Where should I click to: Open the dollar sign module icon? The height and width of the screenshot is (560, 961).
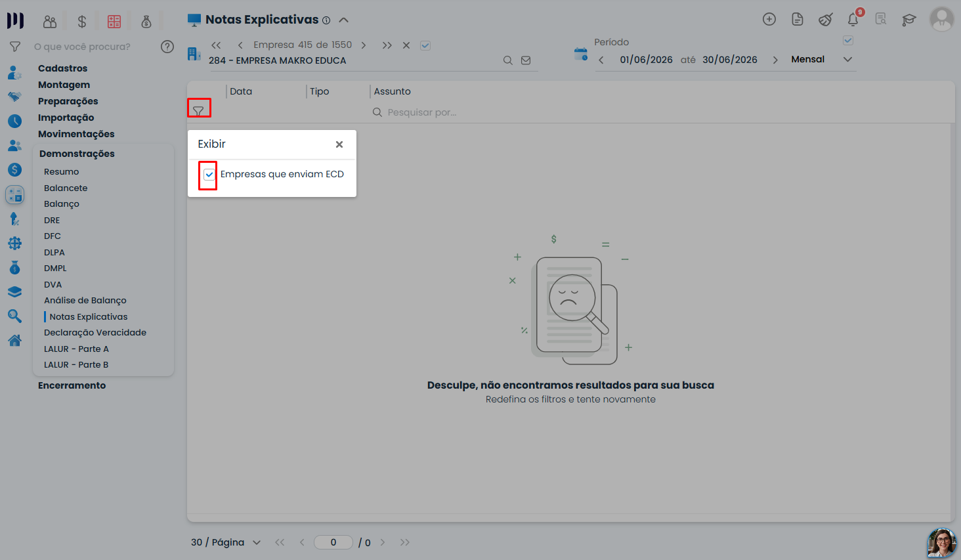[82, 22]
